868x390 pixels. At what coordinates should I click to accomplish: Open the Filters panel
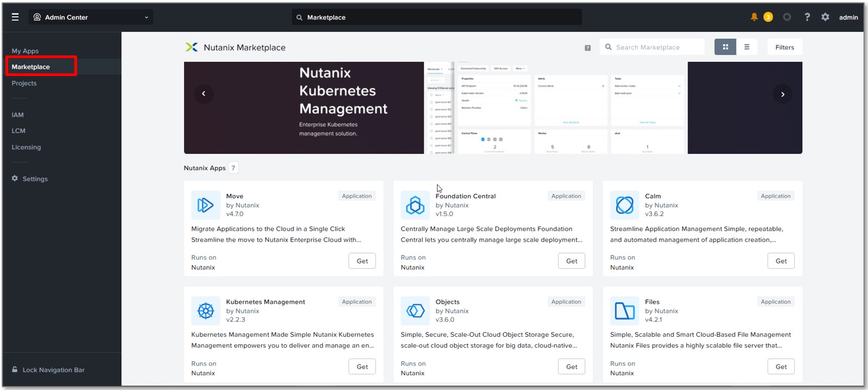[784, 47]
